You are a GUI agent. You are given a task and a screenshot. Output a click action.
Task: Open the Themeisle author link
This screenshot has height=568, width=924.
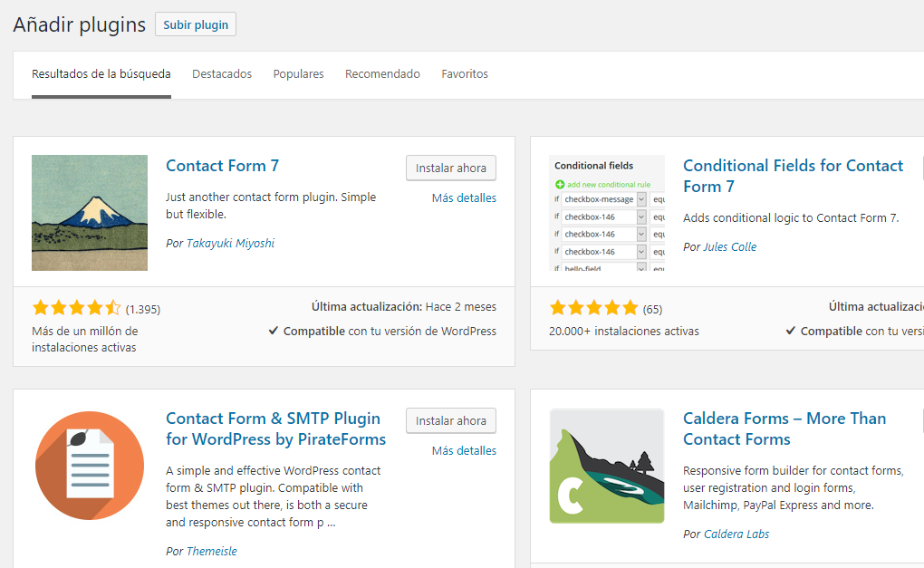(x=212, y=552)
